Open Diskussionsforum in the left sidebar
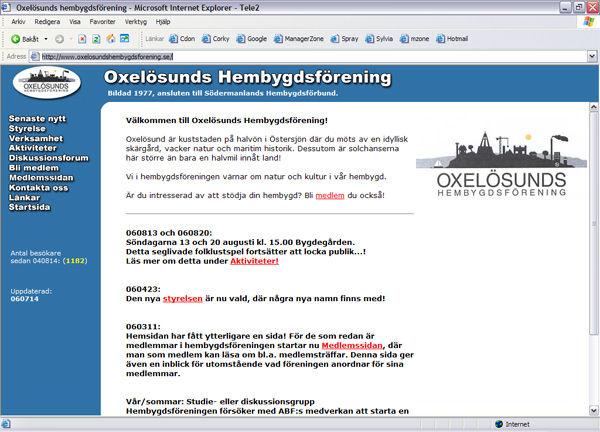 point(49,158)
